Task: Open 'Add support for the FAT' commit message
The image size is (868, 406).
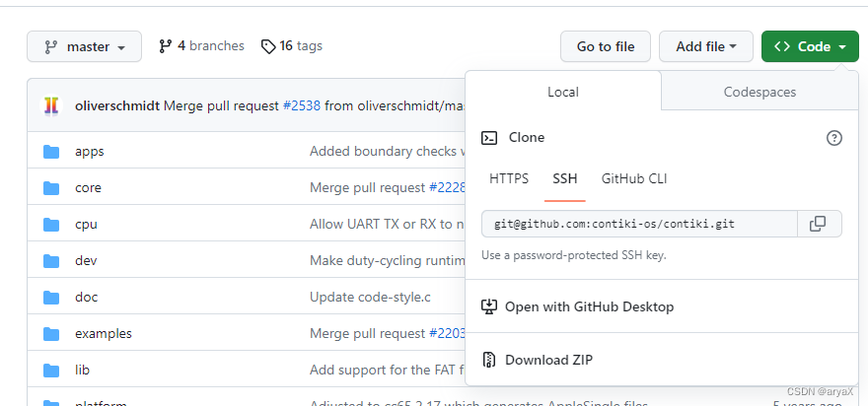Action: click(388, 371)
